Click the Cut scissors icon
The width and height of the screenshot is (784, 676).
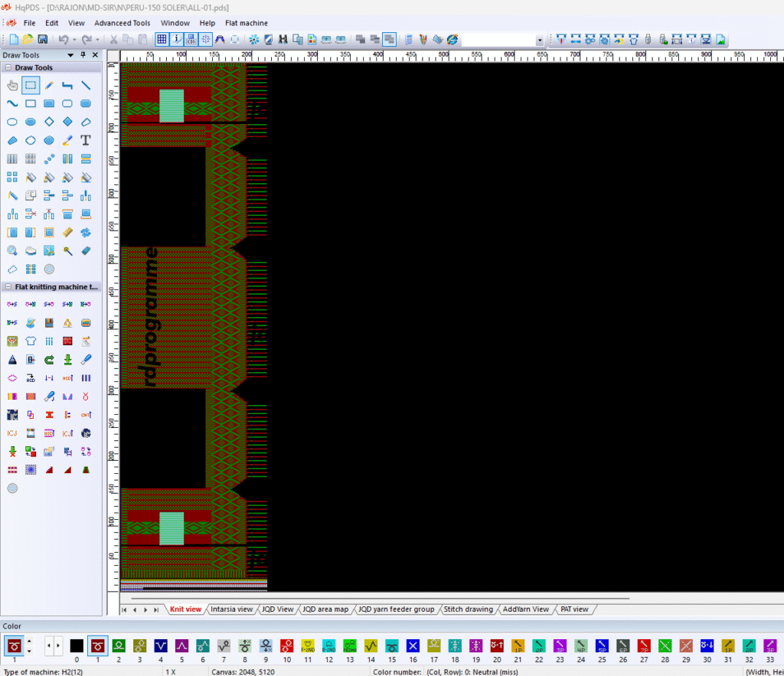point(113,40)
